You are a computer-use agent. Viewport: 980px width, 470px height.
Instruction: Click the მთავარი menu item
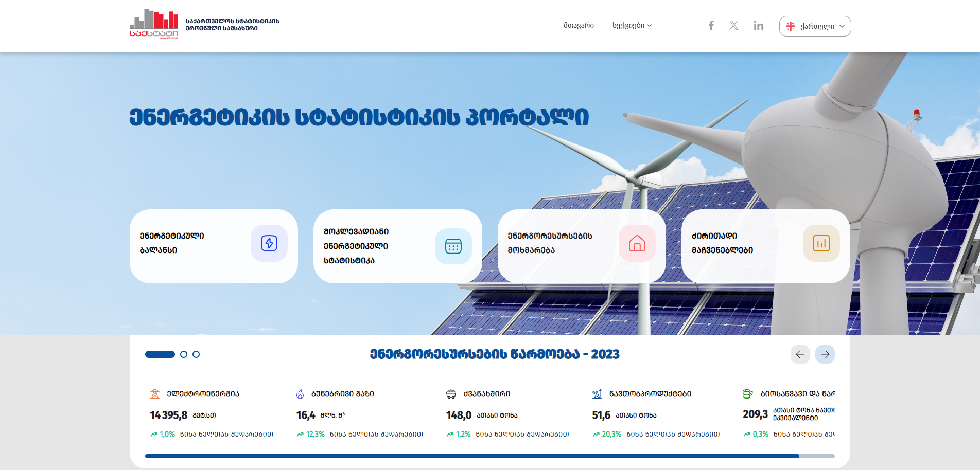coord(579,25)
